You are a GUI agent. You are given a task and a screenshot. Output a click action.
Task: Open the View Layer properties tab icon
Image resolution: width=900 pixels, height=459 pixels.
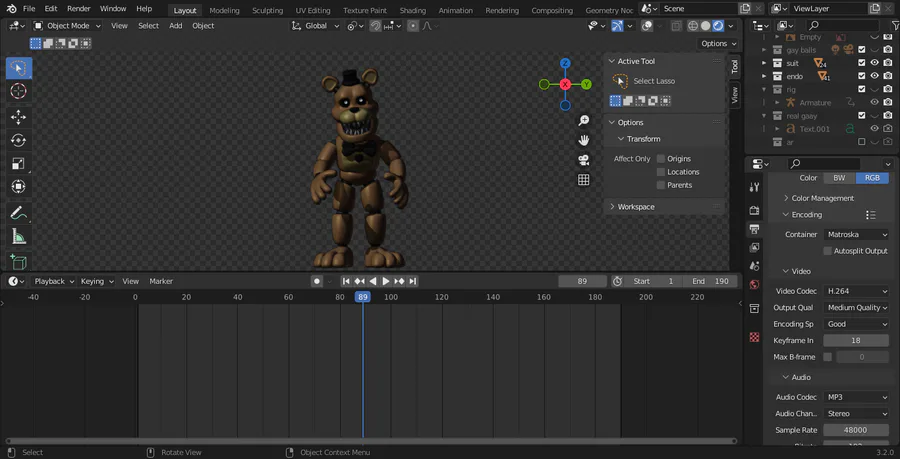pos(755,248)
